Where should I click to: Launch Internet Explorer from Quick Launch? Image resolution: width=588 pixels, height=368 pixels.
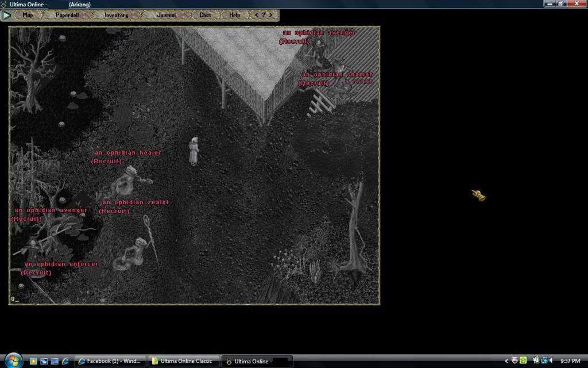point(65,361)
